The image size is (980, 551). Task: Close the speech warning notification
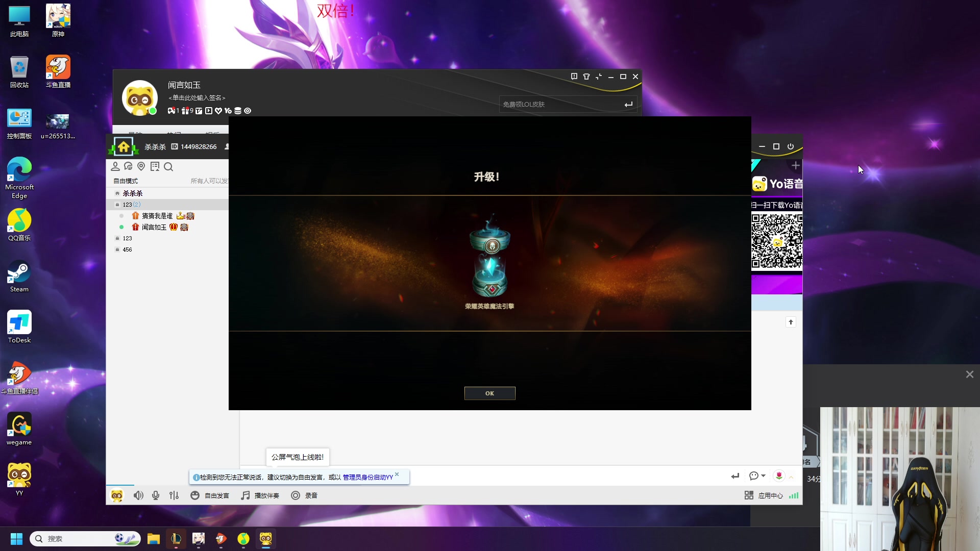pos(397,474)
